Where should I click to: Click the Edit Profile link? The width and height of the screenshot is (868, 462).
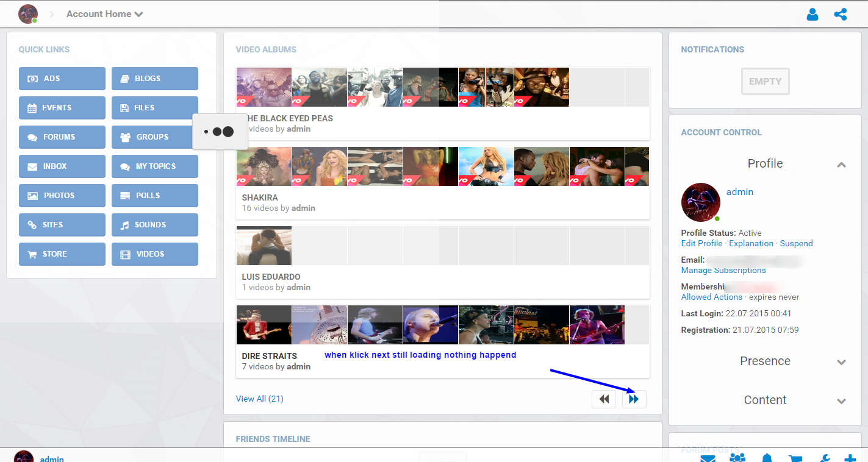(702, 243)
